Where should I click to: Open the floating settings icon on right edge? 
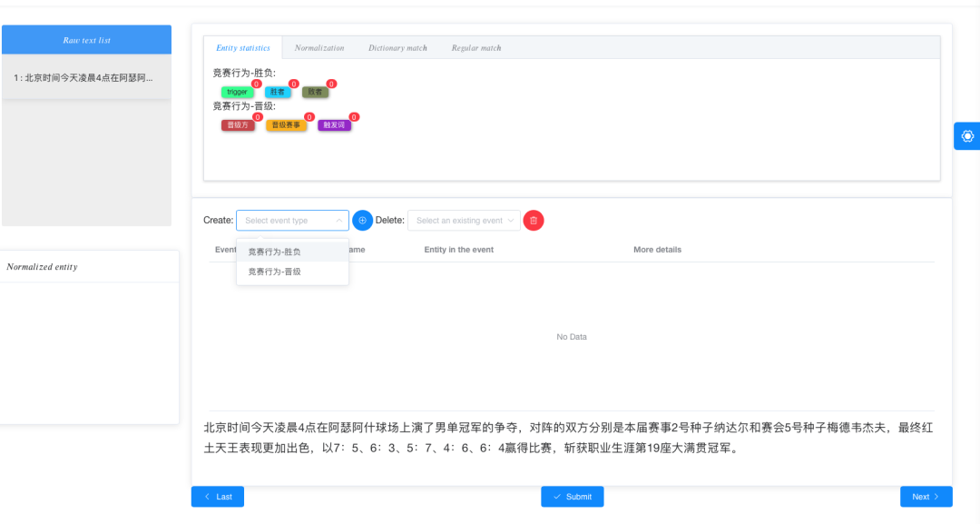click(x=967, y=136)
